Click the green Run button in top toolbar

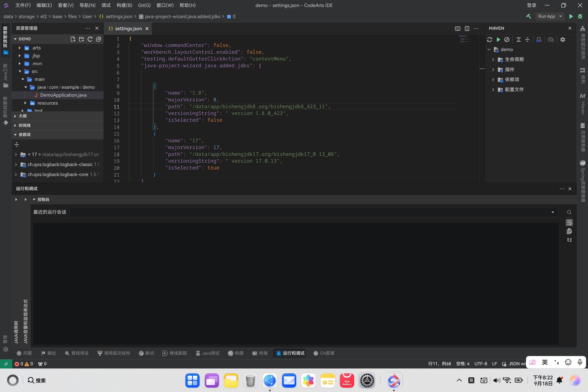point(571,16)
